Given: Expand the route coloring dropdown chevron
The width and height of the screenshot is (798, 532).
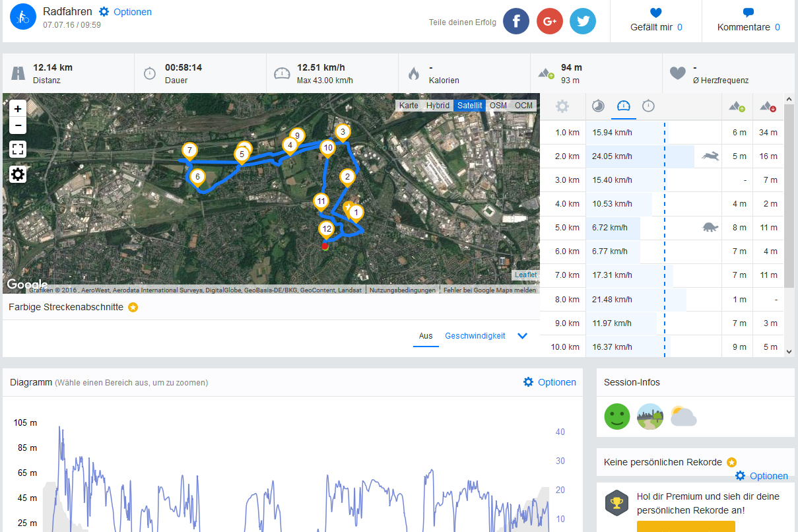Looking at the screenshot, I should point(522,336).
